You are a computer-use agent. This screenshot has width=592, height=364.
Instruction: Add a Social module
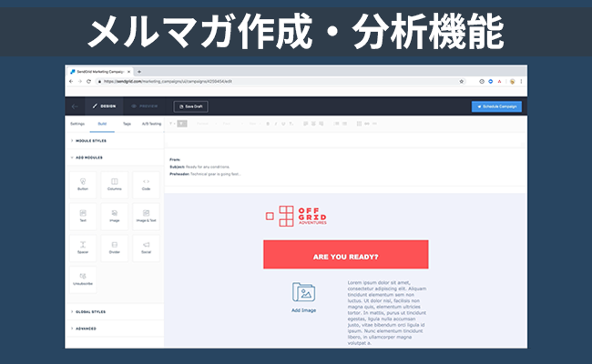146,248
